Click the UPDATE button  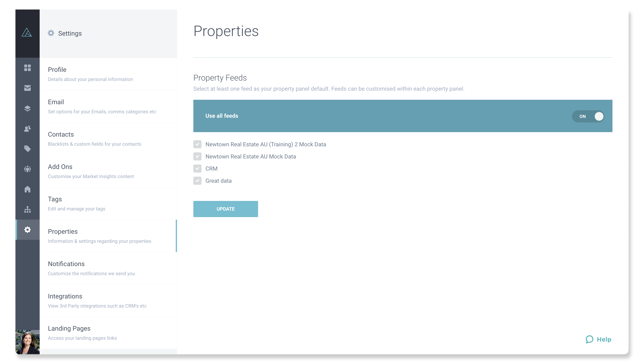(x=226, y=209)
